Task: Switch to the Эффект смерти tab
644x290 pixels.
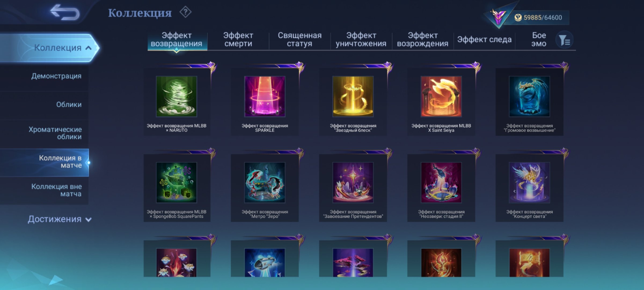Action: (238, 39)
